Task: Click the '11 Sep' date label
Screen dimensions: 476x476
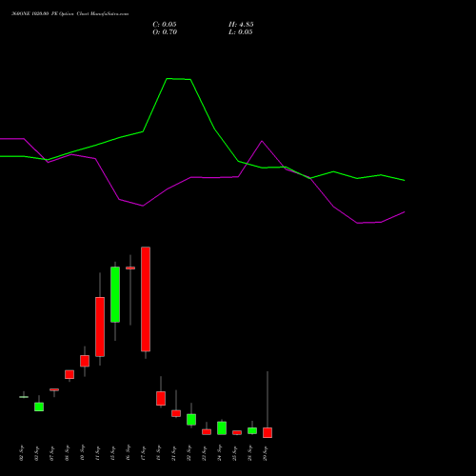Action: (98, 453)
